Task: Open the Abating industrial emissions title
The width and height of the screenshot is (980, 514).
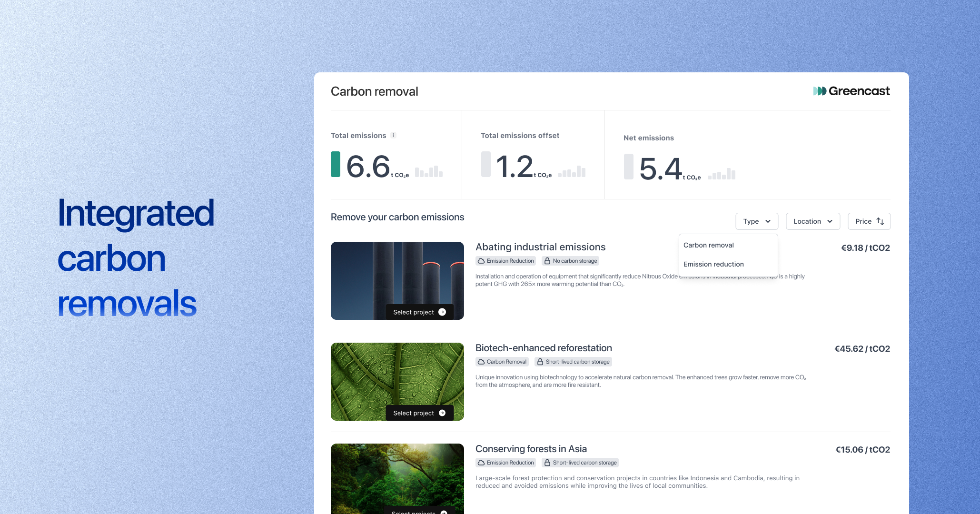Action: 540,247
